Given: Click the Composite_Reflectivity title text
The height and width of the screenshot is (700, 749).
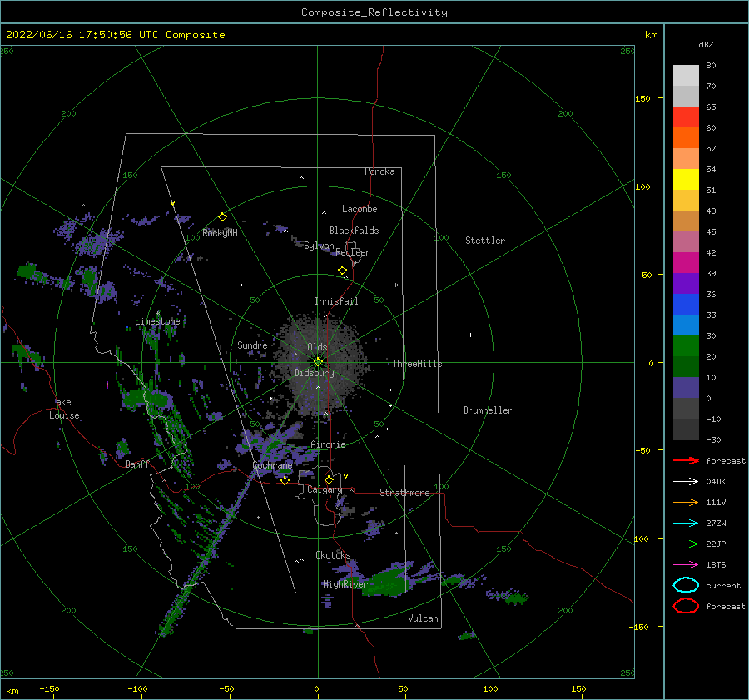Looking at the screenshot, I should [x=374, y=12].
